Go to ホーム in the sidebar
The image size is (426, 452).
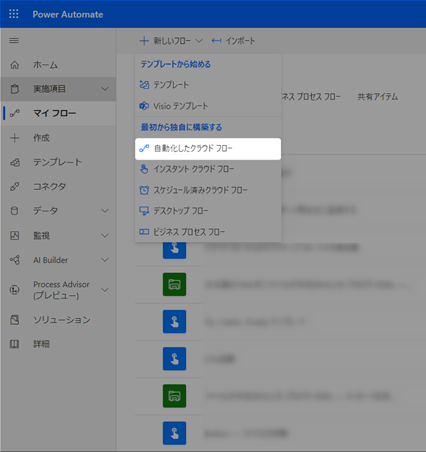45,65
